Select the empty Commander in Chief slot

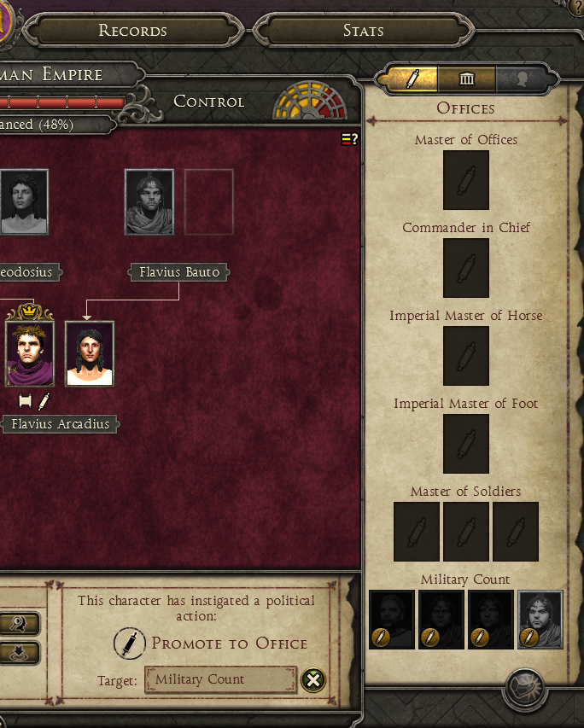point(466,268)
